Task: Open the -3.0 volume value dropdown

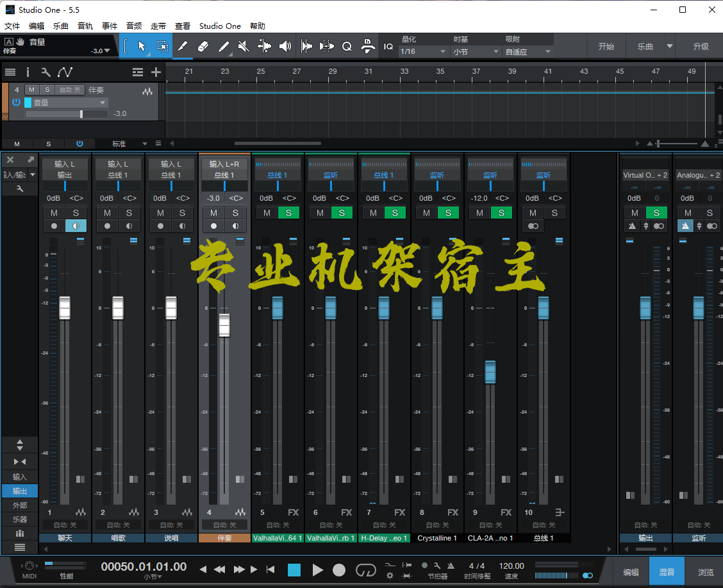Action: (101, 51)
